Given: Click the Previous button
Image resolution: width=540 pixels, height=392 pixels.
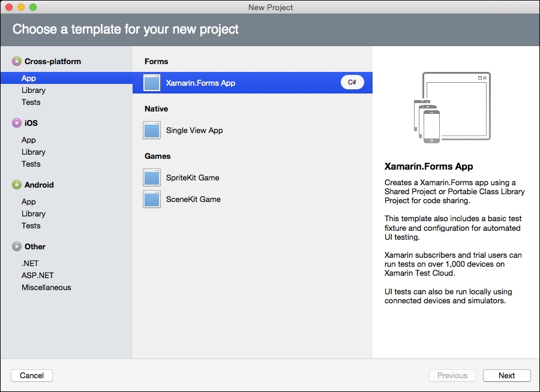Looking at the screenshot, I should (452, 375).
